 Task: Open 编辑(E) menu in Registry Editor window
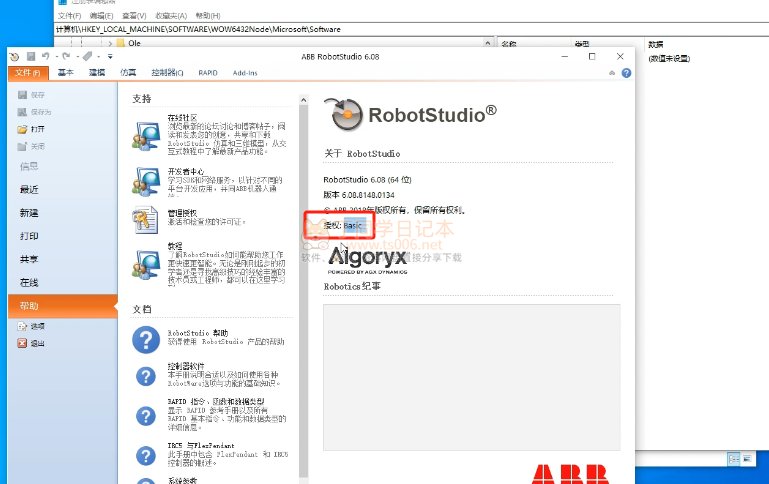(x=101, y=16)
